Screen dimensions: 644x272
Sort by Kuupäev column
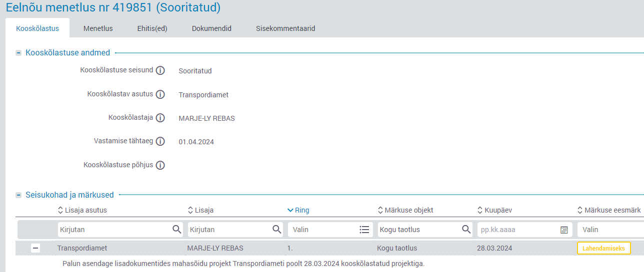click(494, 210)
